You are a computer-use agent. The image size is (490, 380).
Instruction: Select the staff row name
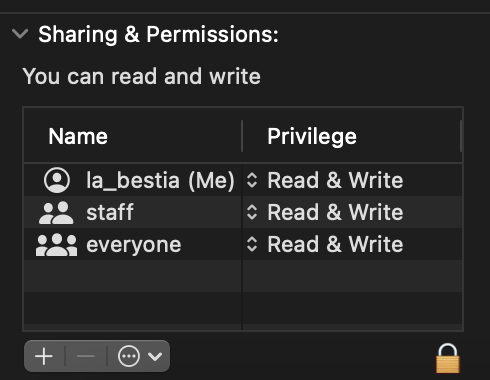pos(110,212)
